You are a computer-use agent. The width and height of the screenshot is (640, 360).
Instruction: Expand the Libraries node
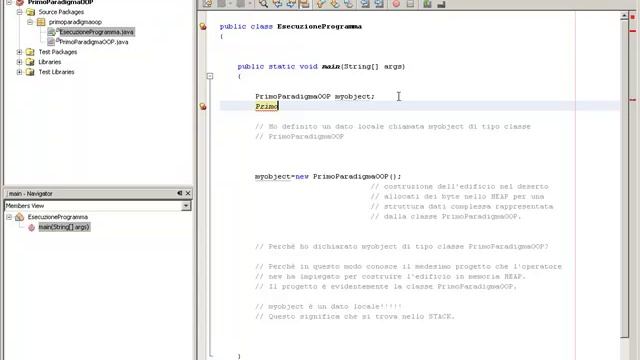pyautogui.click(x=19, y=62)
